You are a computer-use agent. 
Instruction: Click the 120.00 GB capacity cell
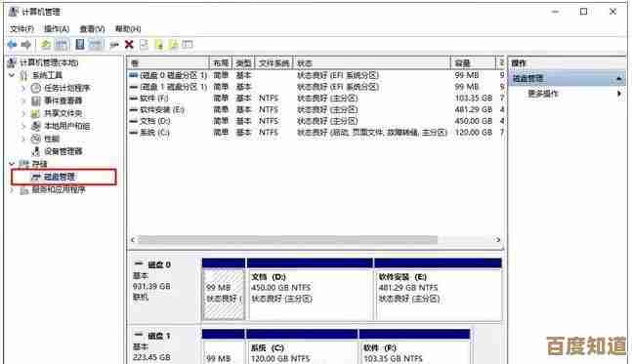[474, 133]
